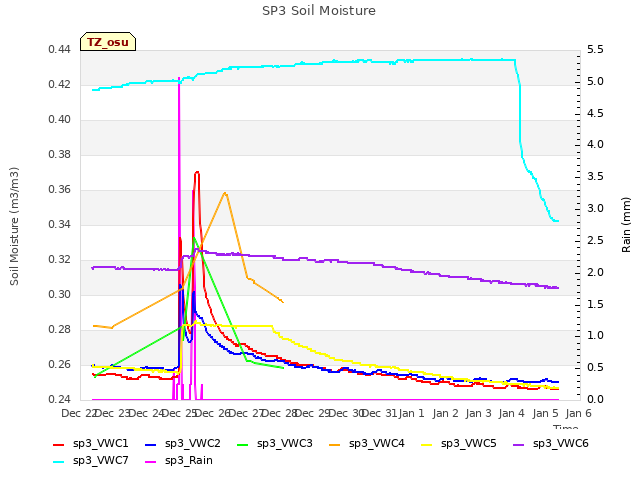
Task: Click the yellow sp3_VWC5 legend swatch
Action: coord(427,444)
